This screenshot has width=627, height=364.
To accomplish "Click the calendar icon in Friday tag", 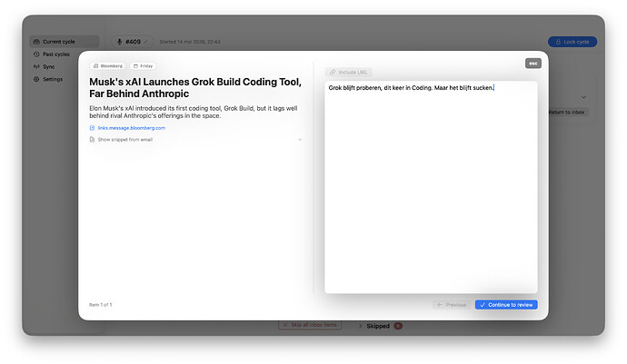I will click(x=135, y=66).
